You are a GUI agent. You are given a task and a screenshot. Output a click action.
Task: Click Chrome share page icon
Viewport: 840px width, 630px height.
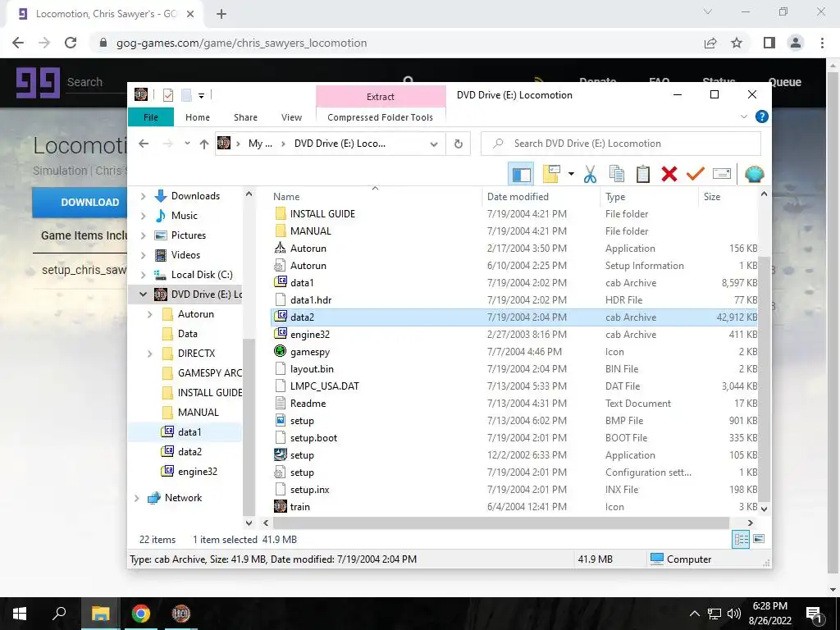tap(710, 43)
